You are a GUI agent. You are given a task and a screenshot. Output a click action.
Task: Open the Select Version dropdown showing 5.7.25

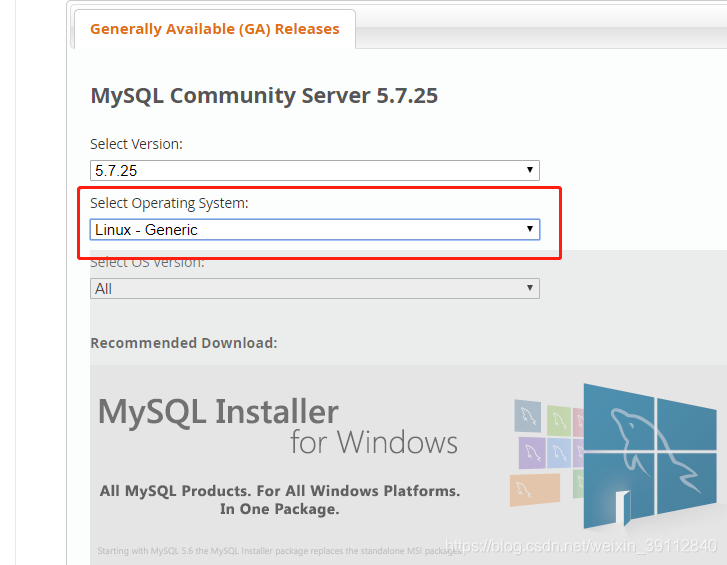click(x=315, y=171)
